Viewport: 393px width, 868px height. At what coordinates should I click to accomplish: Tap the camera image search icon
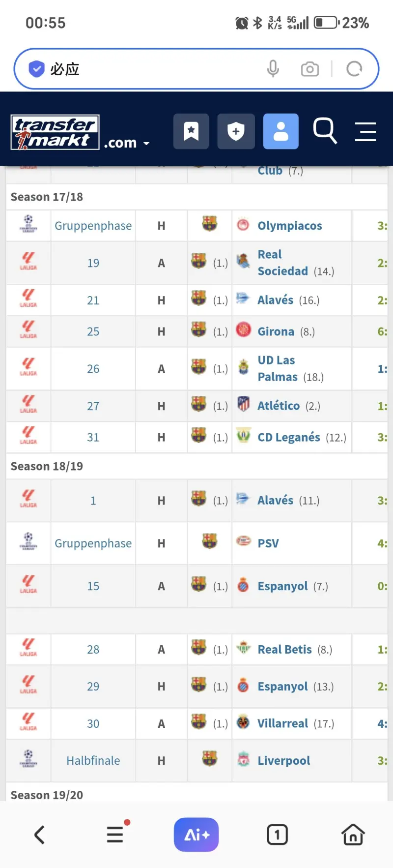tap(309, 69)
